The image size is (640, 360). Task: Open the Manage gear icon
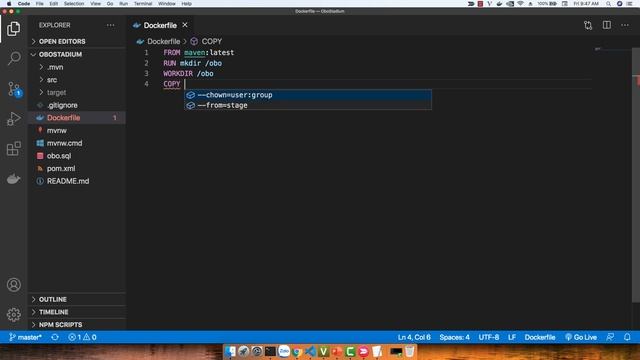pyautogui.click(x=13, y=315)
